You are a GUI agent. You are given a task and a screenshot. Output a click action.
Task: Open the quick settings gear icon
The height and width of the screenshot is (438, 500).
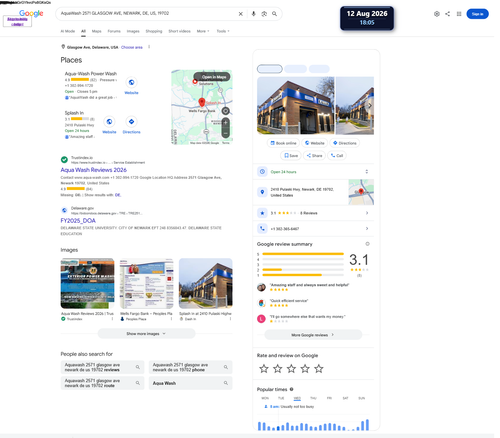437,14
